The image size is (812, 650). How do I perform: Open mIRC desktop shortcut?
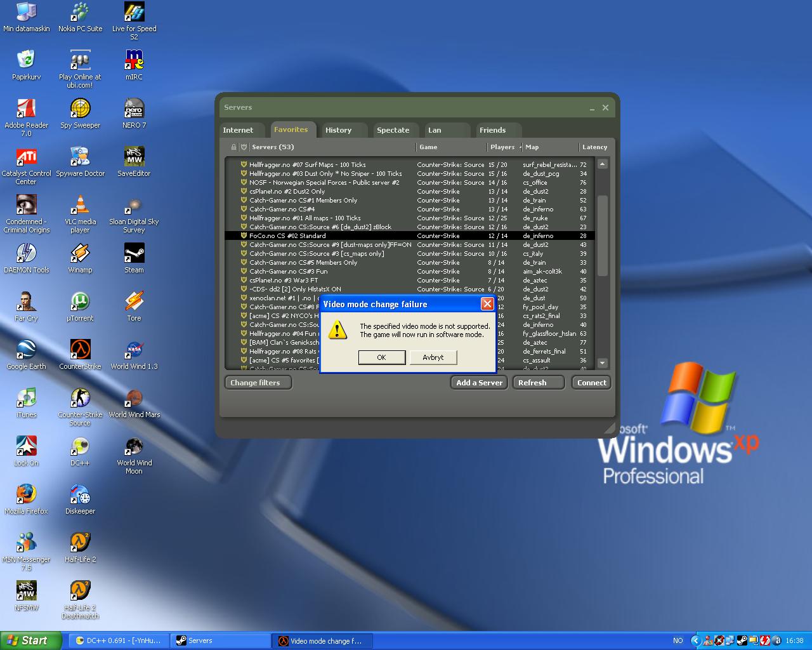point(134,65)
